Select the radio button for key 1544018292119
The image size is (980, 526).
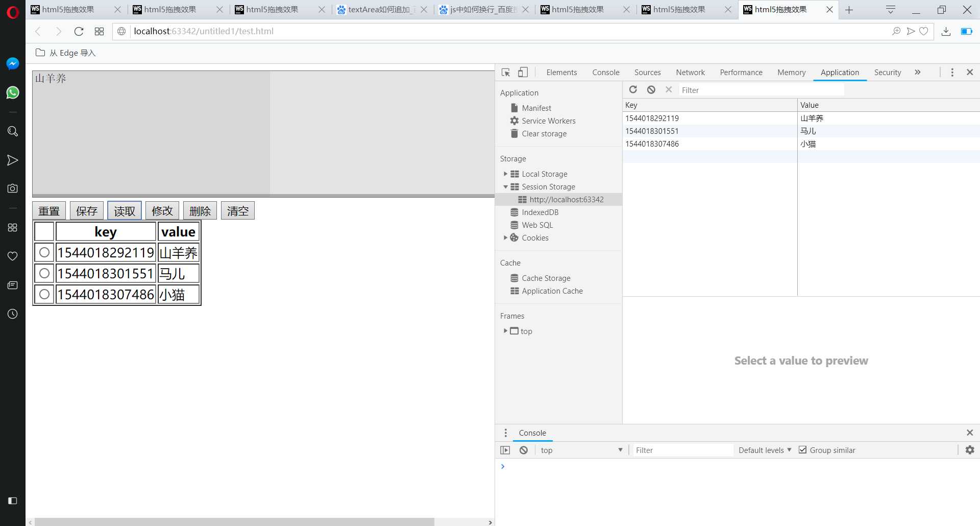tap(44, 253)
